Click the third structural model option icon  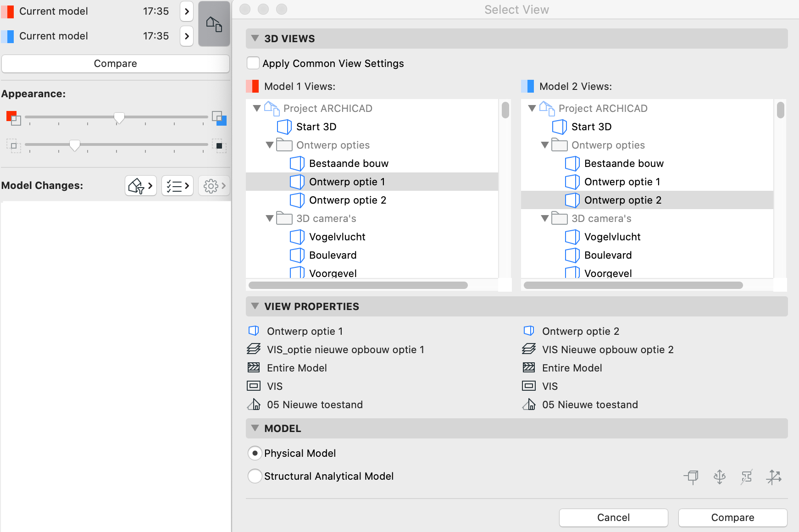(x=746, y=477)
